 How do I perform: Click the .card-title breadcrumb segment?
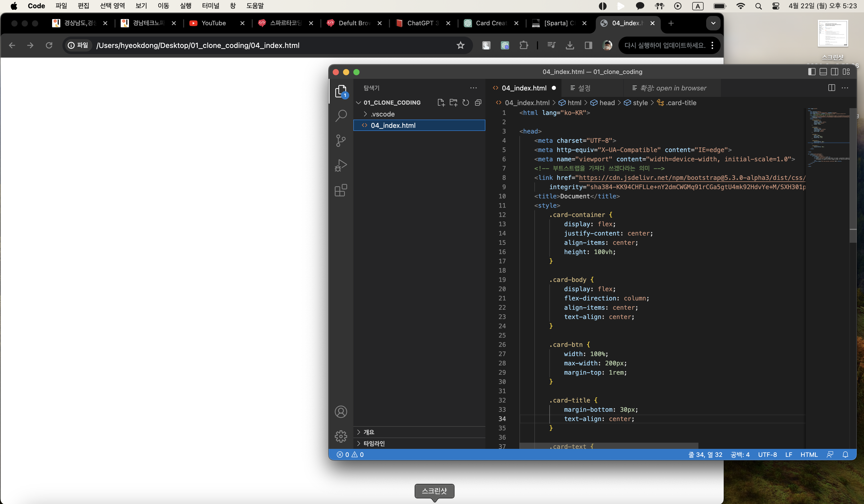pos(677,103)
